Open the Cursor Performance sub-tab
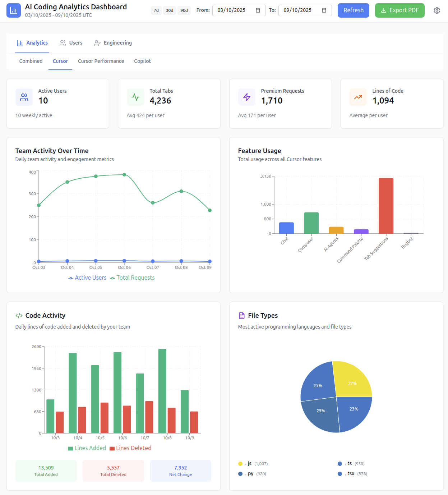This screenshot has width=448, height=495. coord(101,61)
